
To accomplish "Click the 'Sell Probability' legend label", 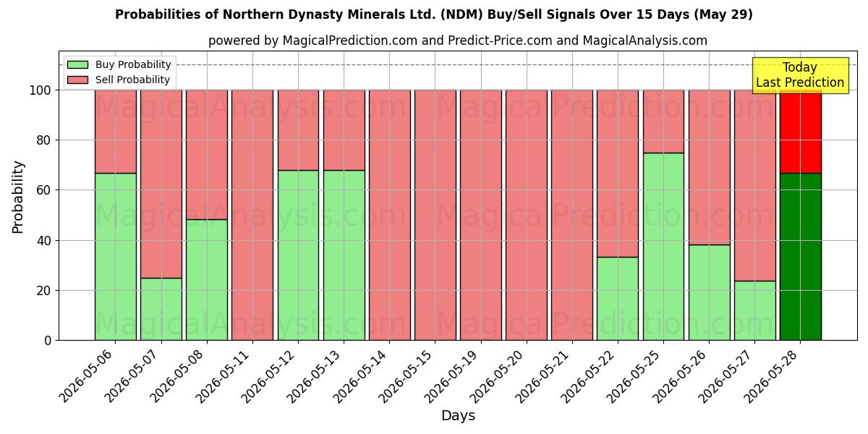I will (132, 80).
